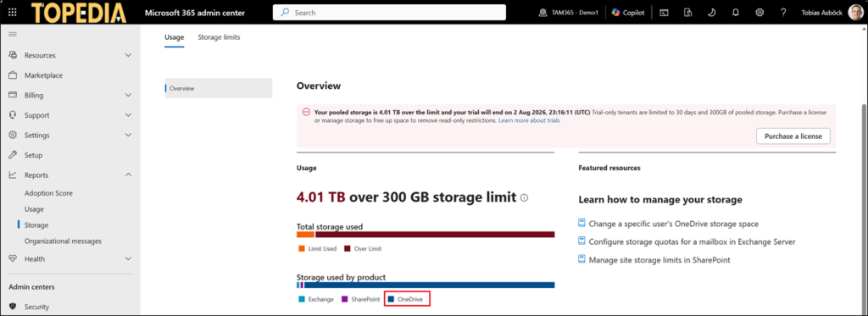Click Purchase a license button

tap(793, 136)
